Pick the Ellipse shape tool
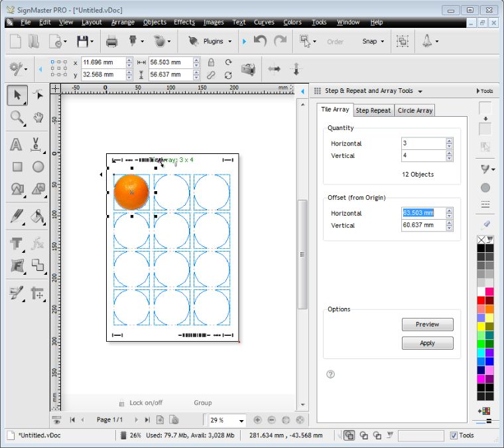The width and height of the screenshot is (504, 448). tap(38, 167)
